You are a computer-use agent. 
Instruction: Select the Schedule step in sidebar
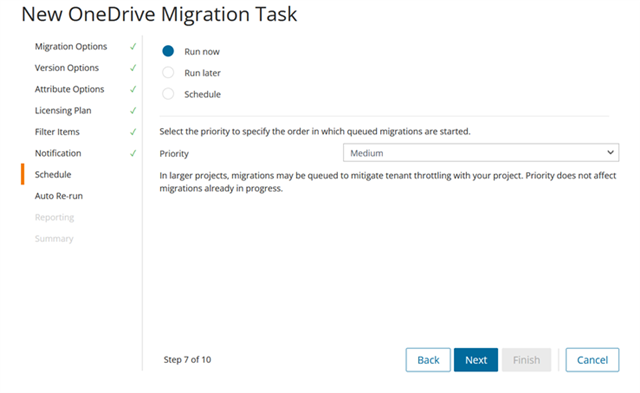pyautogui.click(x=53, y=175)
